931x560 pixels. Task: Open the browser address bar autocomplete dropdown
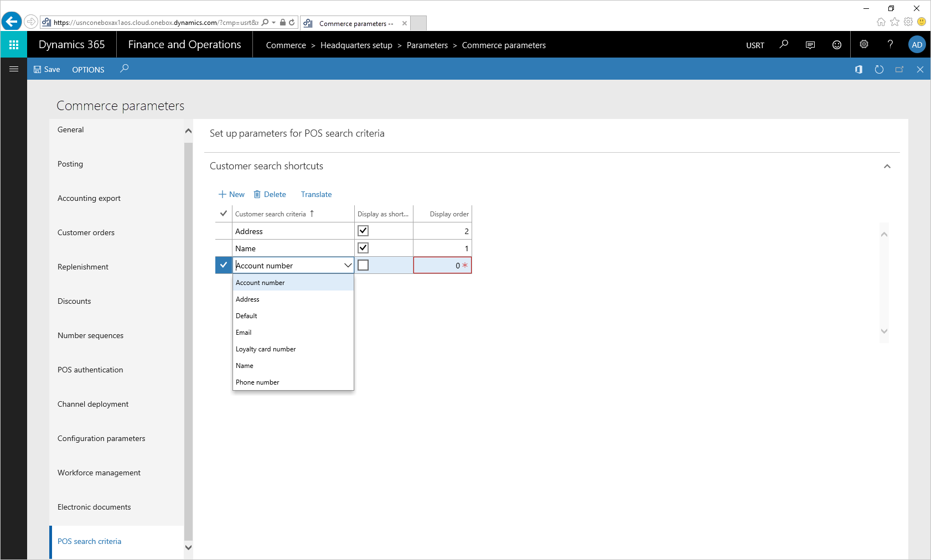(x=272, y=23)
